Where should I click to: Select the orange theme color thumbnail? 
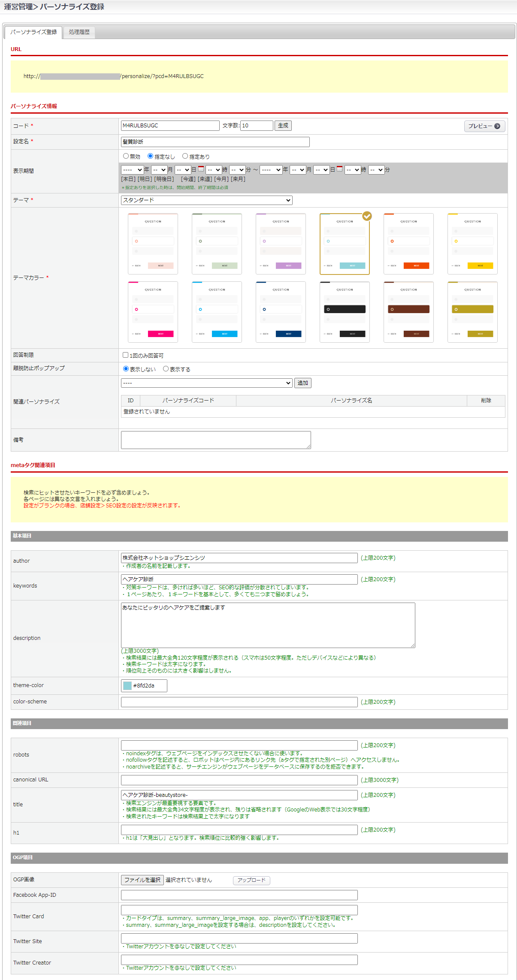coord(408,244)
